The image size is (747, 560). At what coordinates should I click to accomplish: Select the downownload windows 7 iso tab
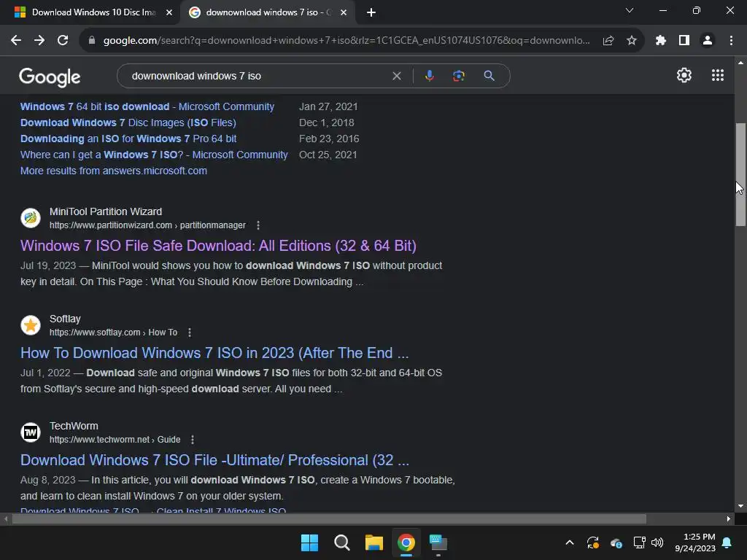point(268,12)
